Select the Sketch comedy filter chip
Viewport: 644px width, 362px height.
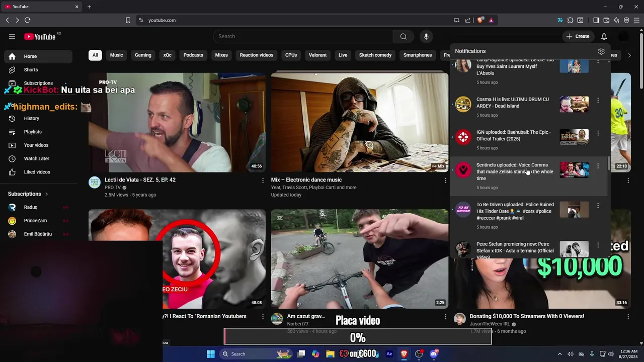(375, 55)
